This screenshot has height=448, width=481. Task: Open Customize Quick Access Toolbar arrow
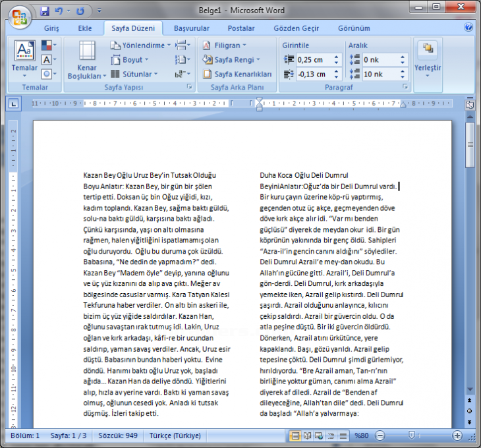99,11
